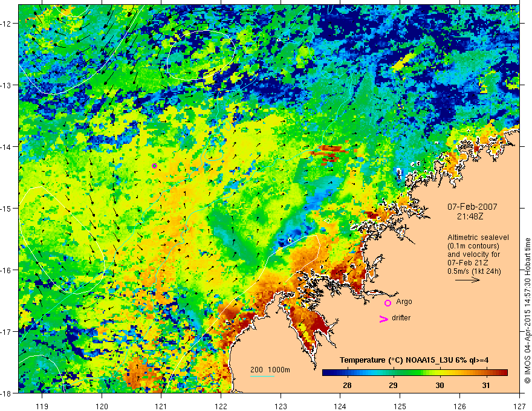This screenshot has height=411, width=532.
Task: Click the latitude axis label '-15'
Action: click(7, 209)
